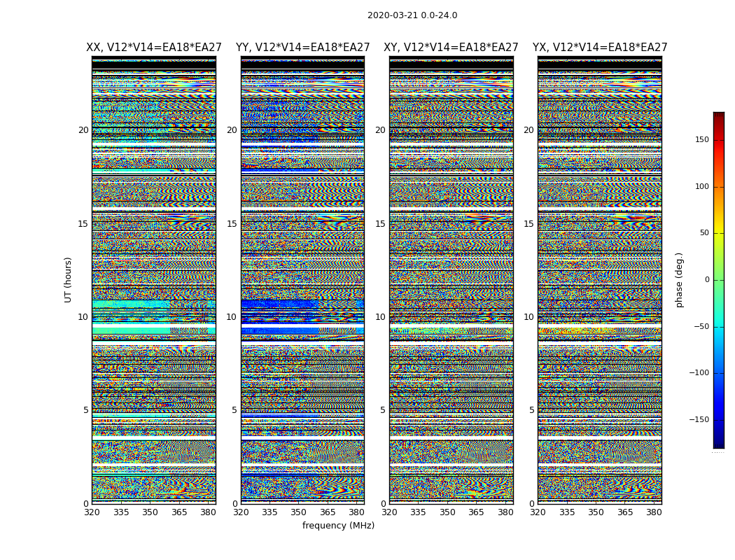Click the frequency (MHz) axis label
The height and width of the screenshot is (560, 735).
338,525
